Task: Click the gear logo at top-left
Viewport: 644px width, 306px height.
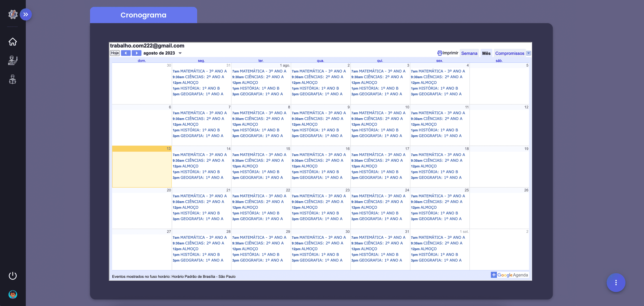Action: click(x=12, y=14)
